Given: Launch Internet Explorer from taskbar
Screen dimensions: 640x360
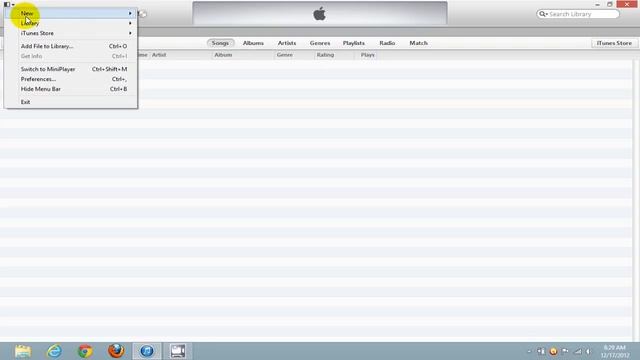Looking at the screenshot, I should click(54, 351).
